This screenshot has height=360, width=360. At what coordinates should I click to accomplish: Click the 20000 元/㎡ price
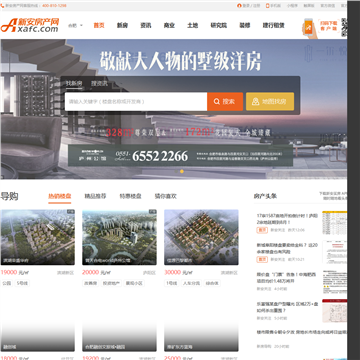(97, 272)
